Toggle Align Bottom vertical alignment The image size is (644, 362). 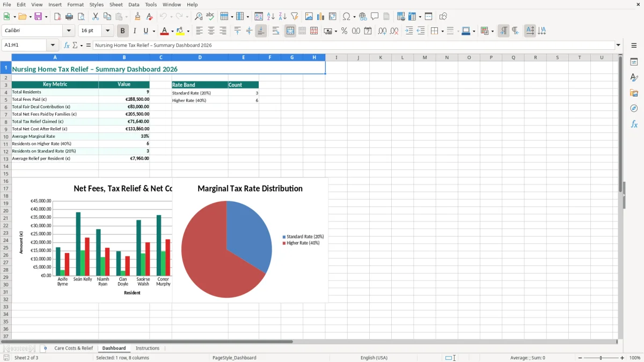tap(261, 31)
